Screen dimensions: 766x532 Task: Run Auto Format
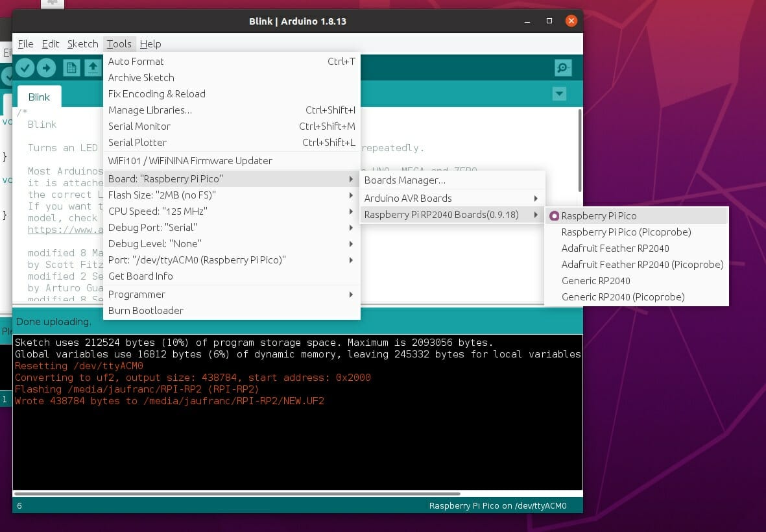coord(232,62)
